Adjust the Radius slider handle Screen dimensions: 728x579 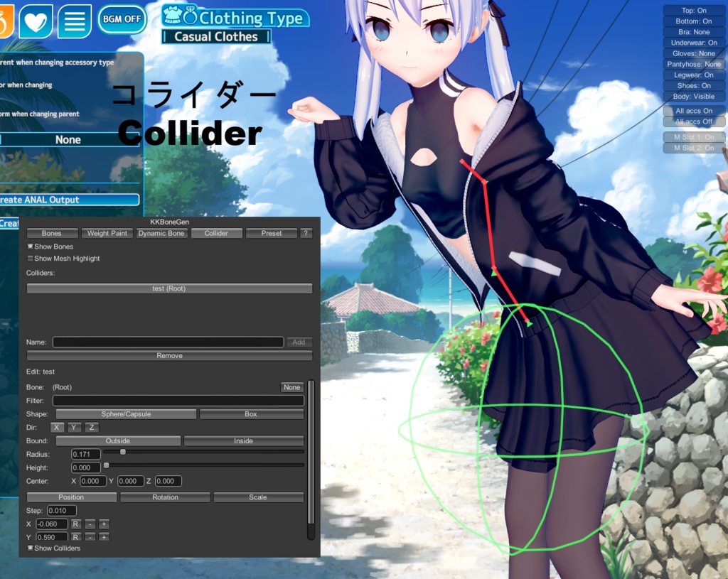tap(123, 452)
